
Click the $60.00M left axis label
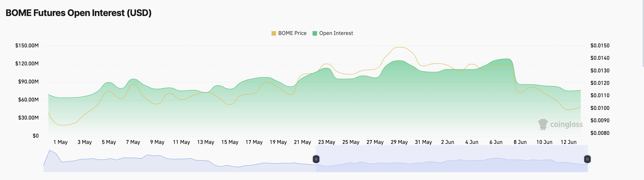tap(28, 100)
